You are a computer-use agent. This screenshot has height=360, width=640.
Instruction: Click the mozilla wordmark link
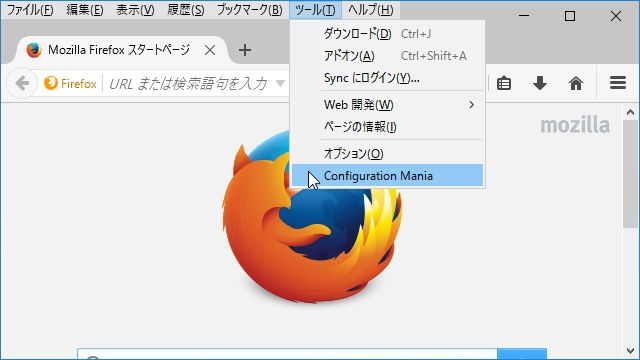click(575, 125)
